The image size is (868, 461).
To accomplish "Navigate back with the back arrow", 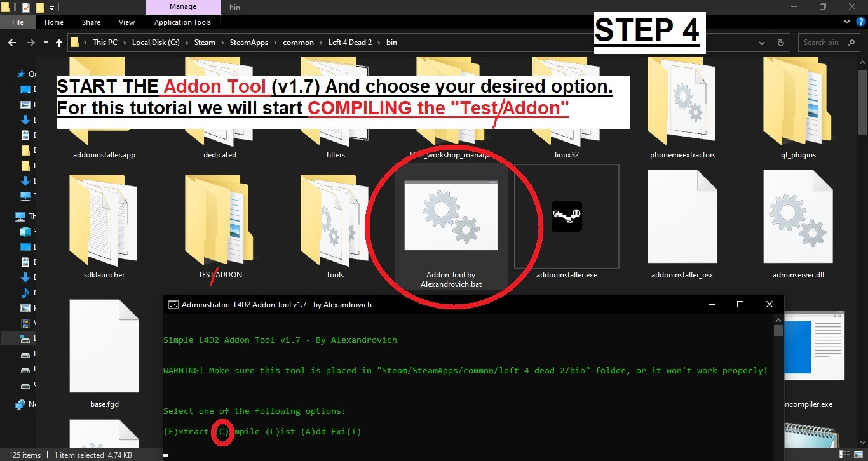I will click(x=11, y=42).
